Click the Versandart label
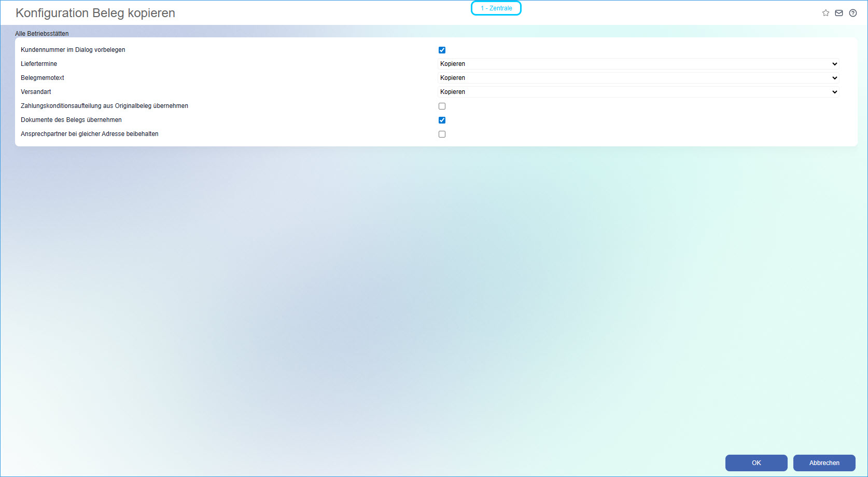The width and height of the screenshot is (868, 477). click(36, 92)
